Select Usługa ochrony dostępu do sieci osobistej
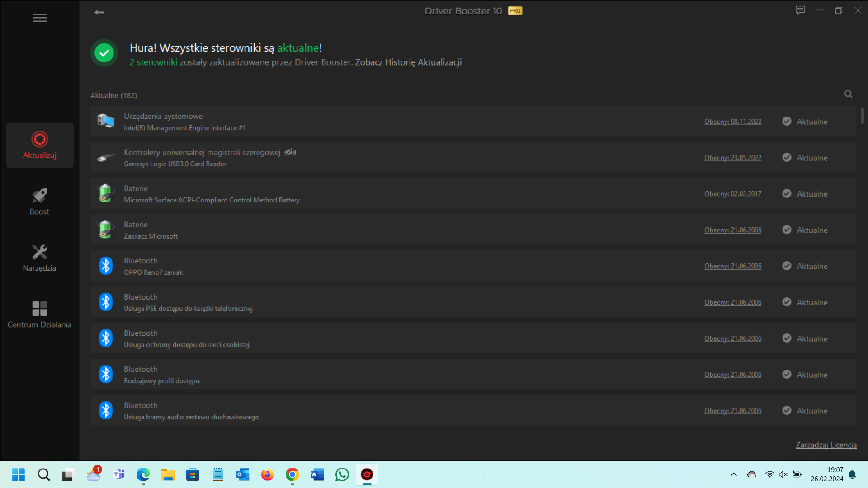 coord(187,345)
